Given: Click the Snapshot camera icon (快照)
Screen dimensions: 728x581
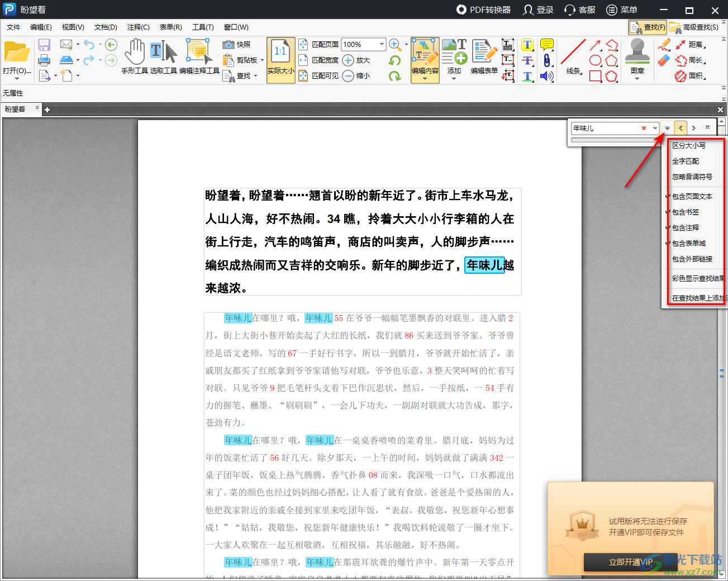Looking at the screenshot, I should pos(228,45).
